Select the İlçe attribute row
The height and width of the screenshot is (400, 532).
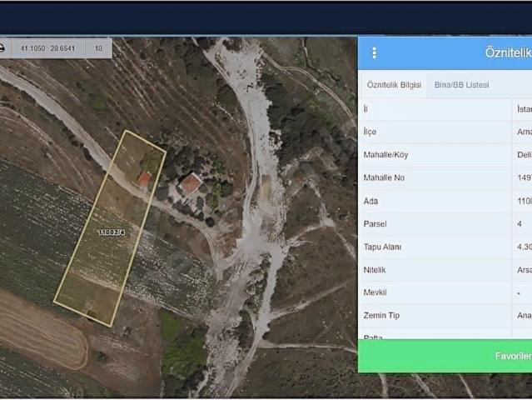click(445, 132)
